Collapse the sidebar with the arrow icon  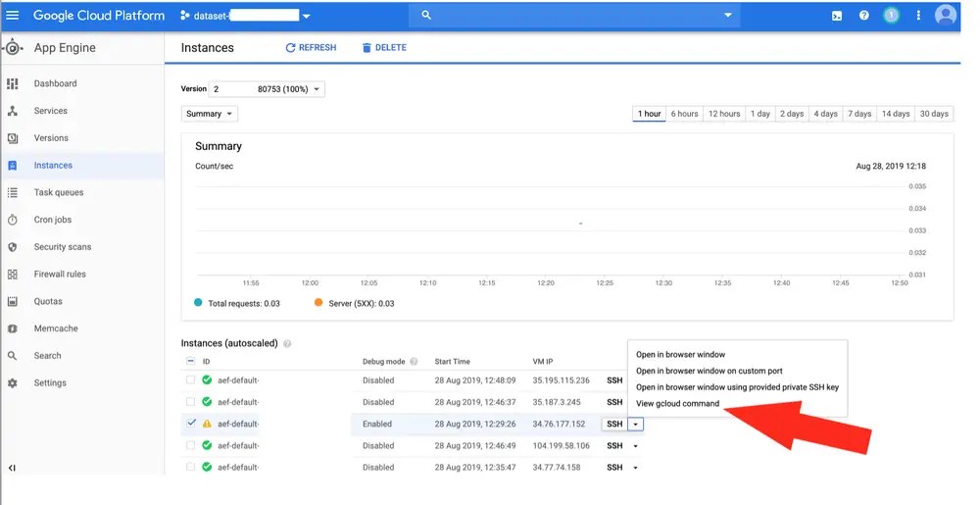12,468
